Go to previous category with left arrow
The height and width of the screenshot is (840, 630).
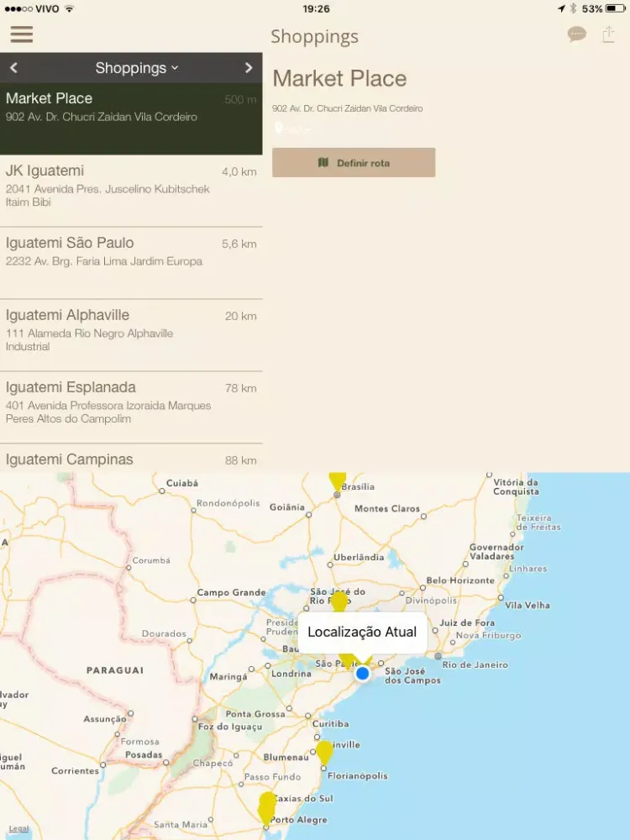14,67
